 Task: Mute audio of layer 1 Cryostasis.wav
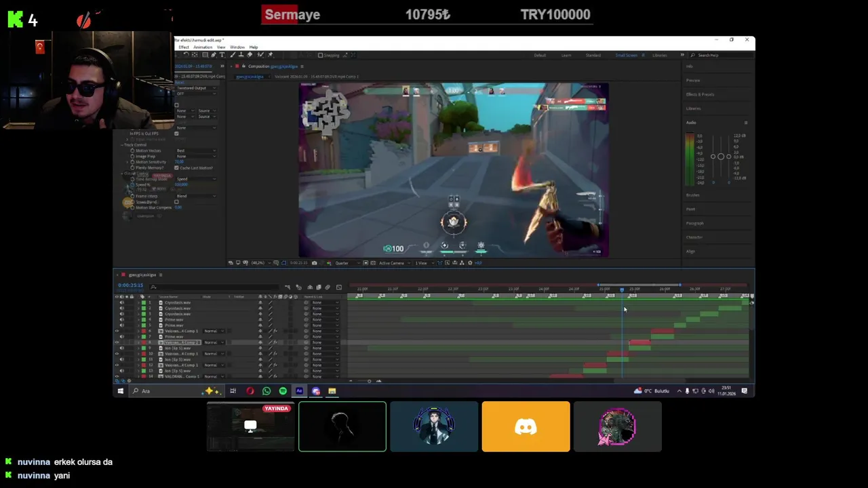(x=122, y=302)
